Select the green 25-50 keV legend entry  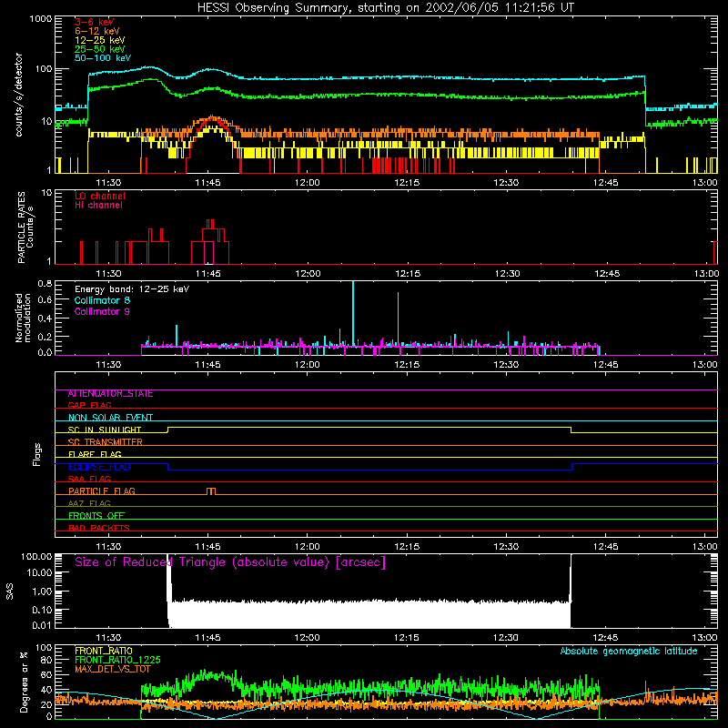coord(100,49)
